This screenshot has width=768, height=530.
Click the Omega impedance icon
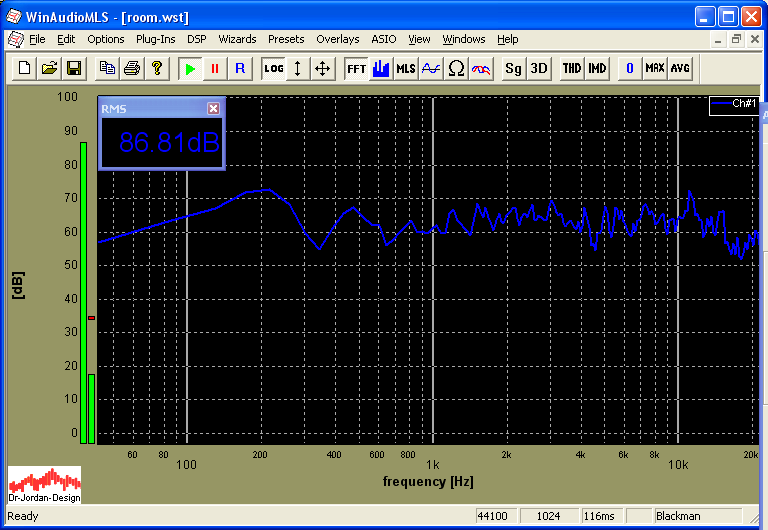tap(456, 69)
